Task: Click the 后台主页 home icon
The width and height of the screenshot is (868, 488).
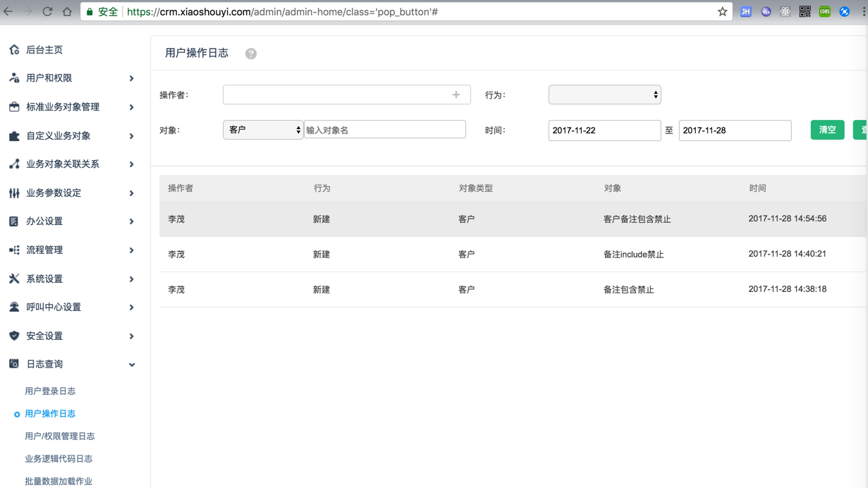Action: tap(14, 50)
